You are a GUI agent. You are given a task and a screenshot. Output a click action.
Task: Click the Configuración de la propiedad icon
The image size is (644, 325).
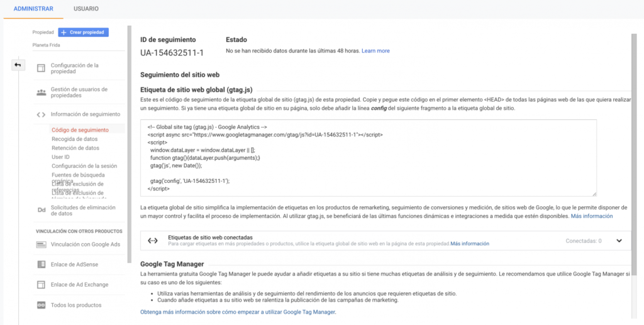click(41, 69)
